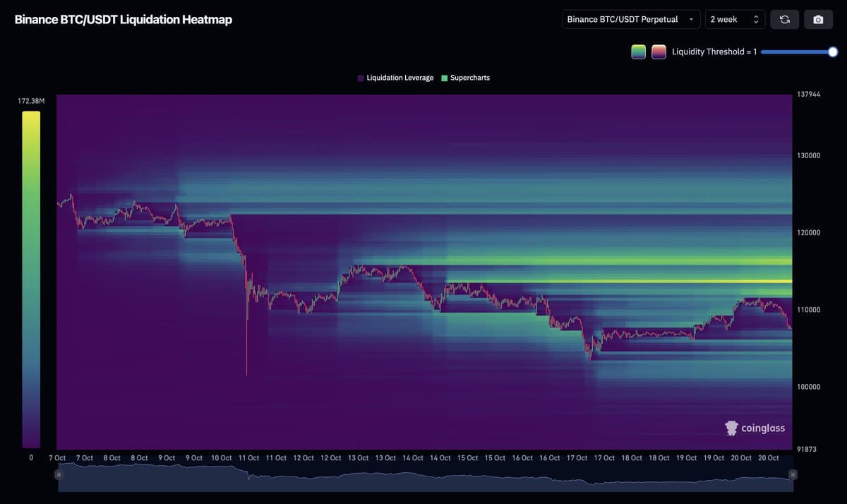Click the up/down arrows in the 2 week selector
The width and height of the screenshot is (847, 504).
[756, 20]
